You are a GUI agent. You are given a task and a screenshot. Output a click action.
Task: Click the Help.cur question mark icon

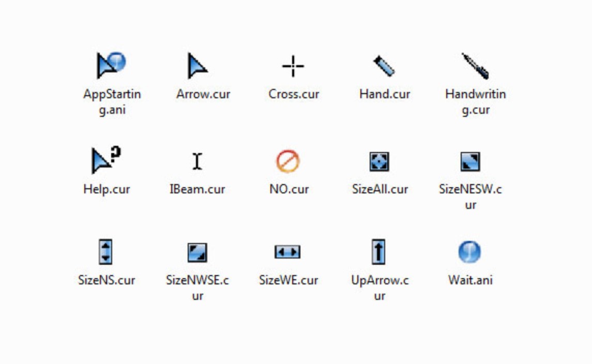click(x=106, y=160)
